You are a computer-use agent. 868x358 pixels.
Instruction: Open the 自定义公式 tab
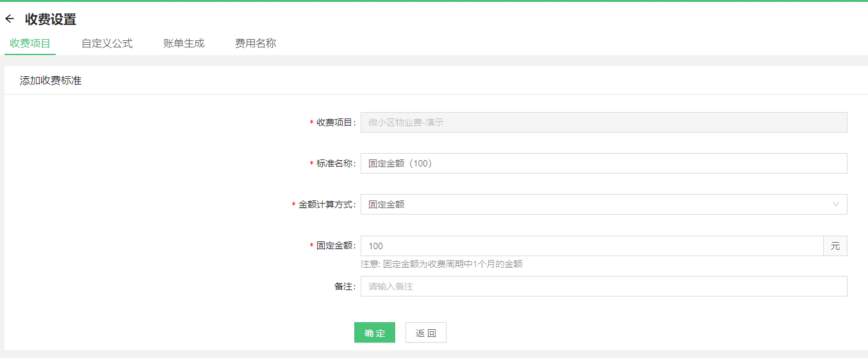[107, 44]
